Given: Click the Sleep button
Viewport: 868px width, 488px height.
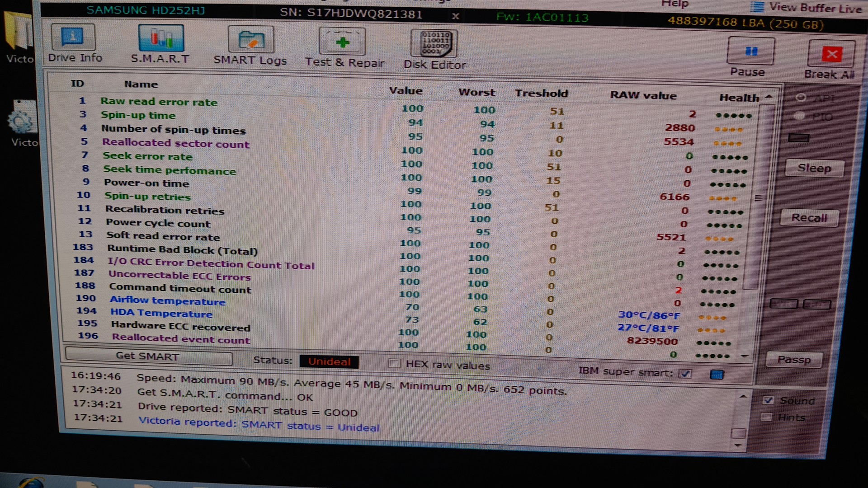Looking at the screenshot, I should point(814,168).
